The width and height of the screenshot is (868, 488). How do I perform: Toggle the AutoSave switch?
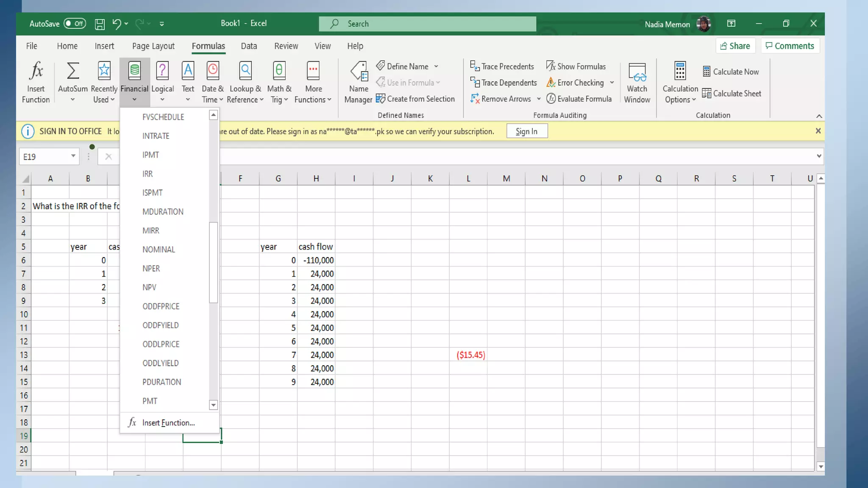tap(75, 24)
